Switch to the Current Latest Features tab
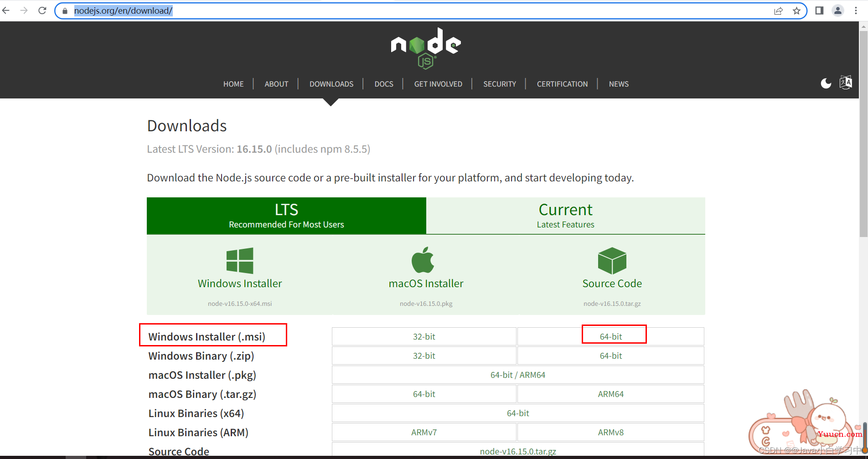This screenshot has width=868, height=459. [566, 216]
